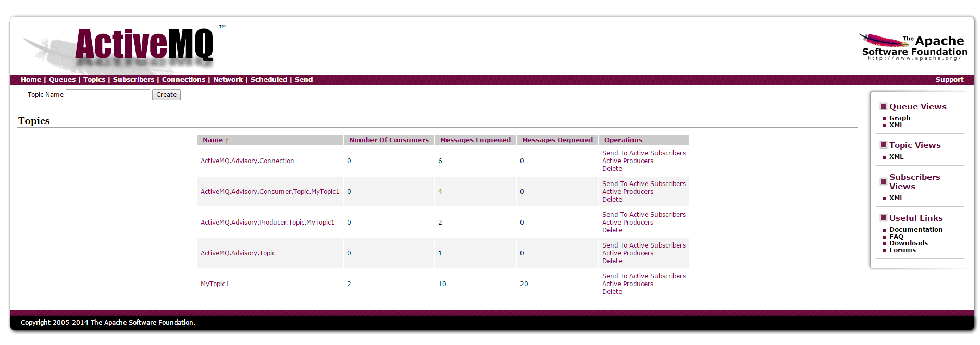Open the Topics page

point(94,80)
